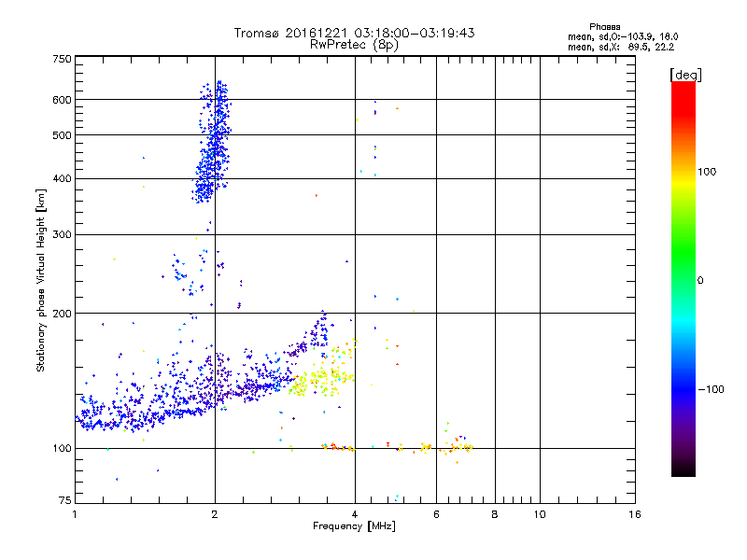This screenshot has width=747, height=560.
Task: Click the black bottom of the colorbar
Action: coord(684,469)
